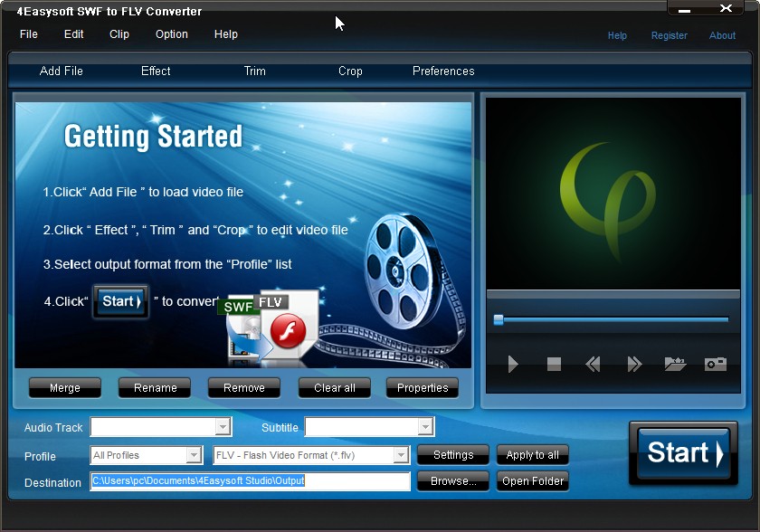Click the big Start conversion button
The image size is (760, 532).
point(683,453)
